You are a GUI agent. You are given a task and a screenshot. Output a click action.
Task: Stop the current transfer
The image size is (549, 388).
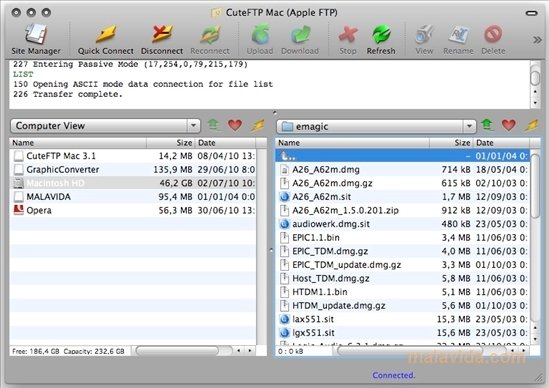348,39
